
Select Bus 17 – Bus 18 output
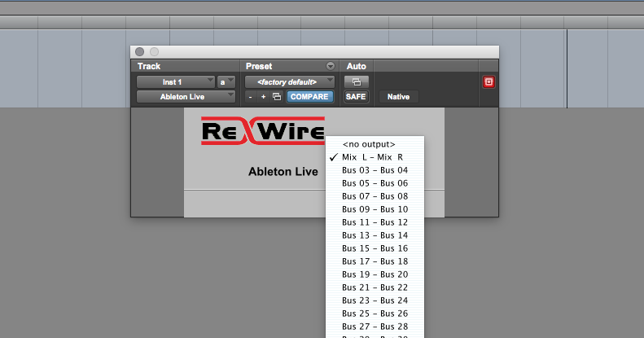click(x=375, y=261)
